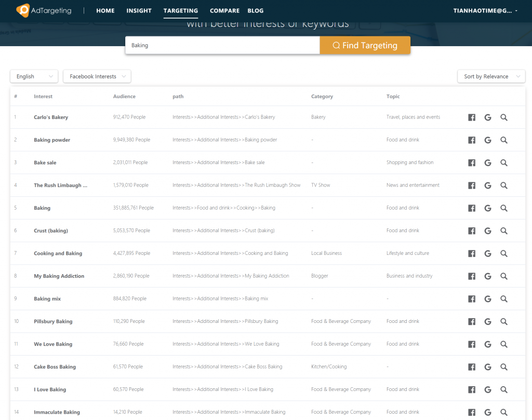Click the Interest column header
This screenshot has height=420, width=532.
pyautogui.click(x=43, y=96)
